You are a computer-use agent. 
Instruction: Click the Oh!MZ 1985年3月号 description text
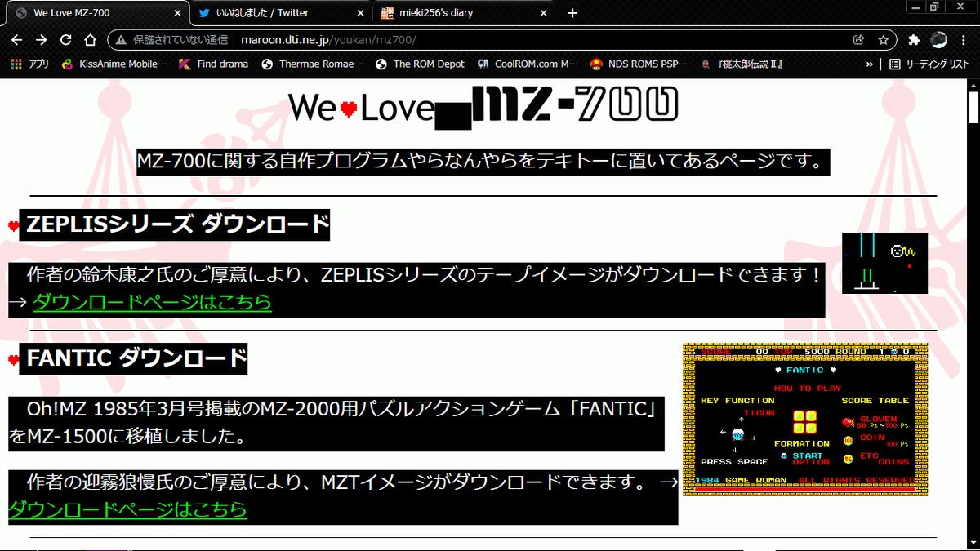point(335,422)
